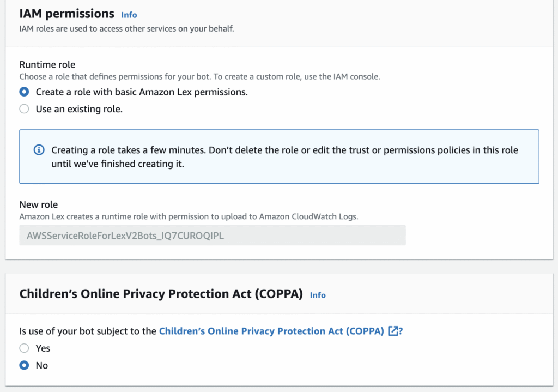558x392 pixels.
Task: Click the AWSServiceRoleForLexV2Bots role name field
Action: [x=213, y=236]
